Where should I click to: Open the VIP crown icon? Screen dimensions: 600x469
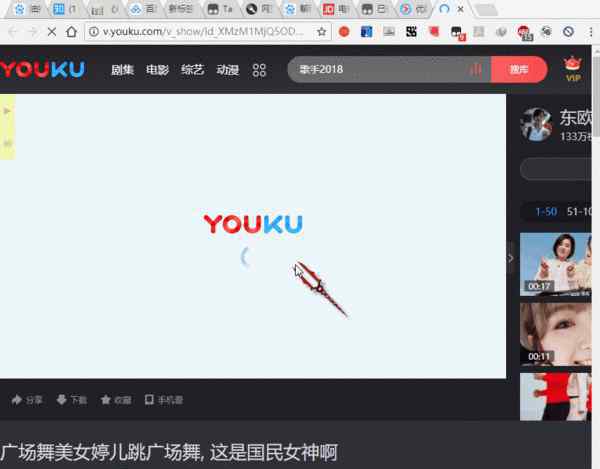tap(573, 68)
